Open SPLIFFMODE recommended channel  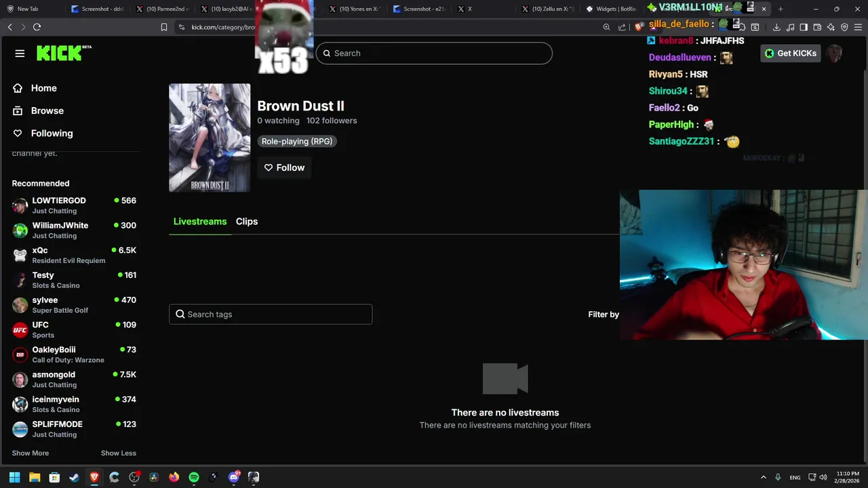(x=74, y=429)
